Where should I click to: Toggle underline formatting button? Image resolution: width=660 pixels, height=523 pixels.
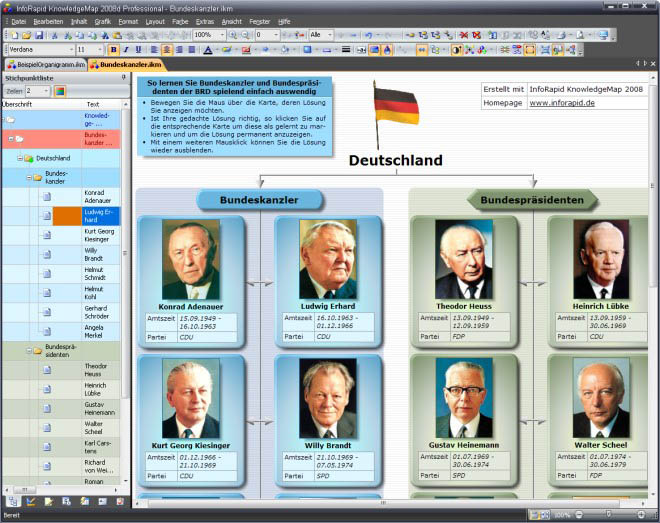pos(139,49)
